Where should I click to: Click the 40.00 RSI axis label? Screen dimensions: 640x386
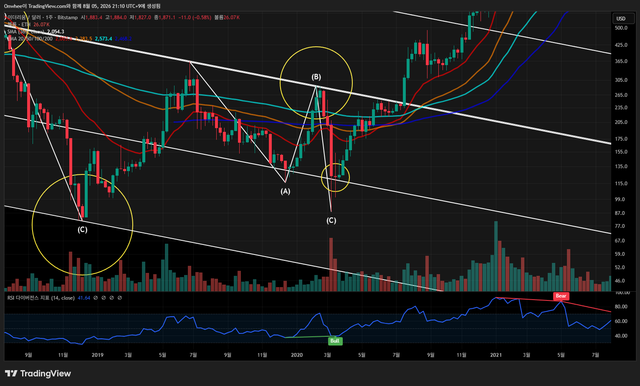[x=620, y=336]
